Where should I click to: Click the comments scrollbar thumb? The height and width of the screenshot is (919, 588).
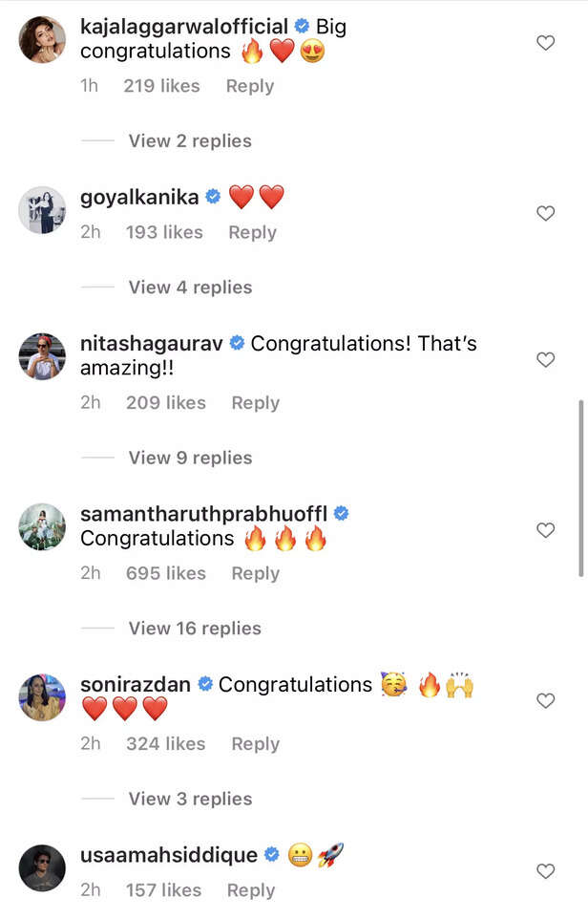tap(582, 487)
